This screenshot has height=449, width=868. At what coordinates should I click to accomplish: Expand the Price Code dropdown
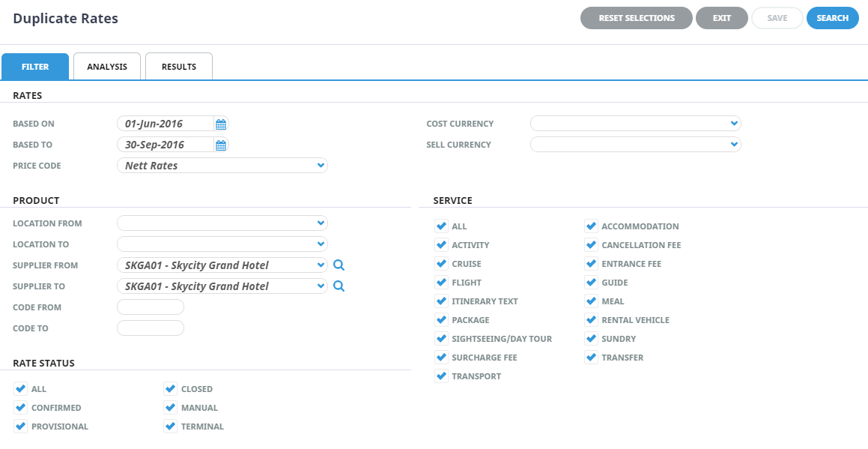click(222, 166)
